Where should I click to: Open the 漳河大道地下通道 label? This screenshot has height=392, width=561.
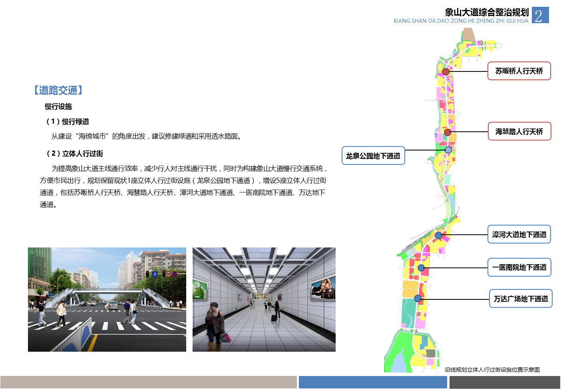tap(519, 234)
